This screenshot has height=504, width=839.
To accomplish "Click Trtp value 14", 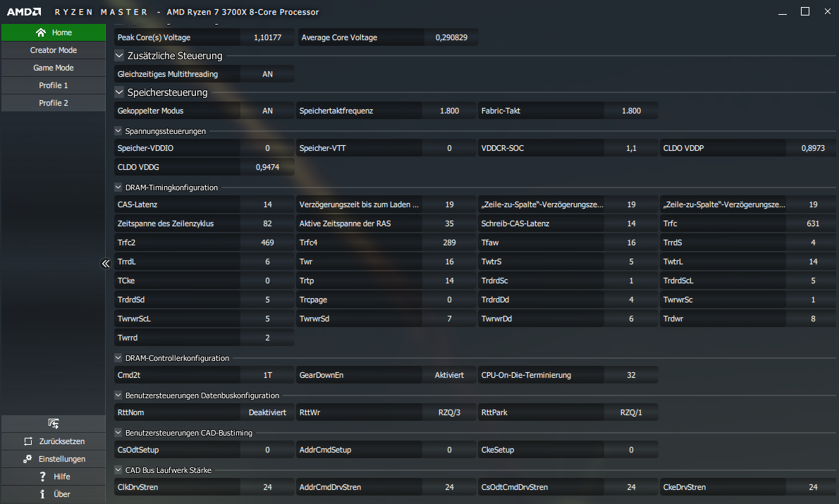I will click(450, 281).
